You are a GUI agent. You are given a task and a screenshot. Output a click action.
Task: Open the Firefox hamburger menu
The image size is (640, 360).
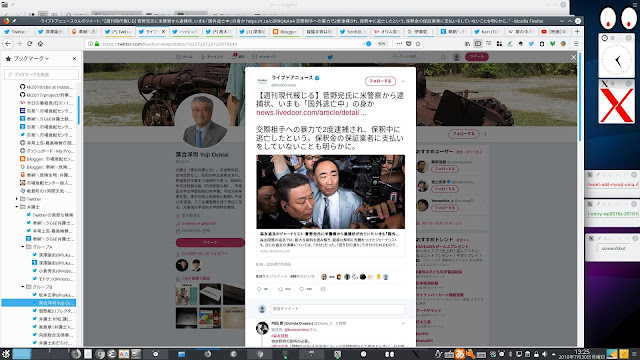point(576,44)
